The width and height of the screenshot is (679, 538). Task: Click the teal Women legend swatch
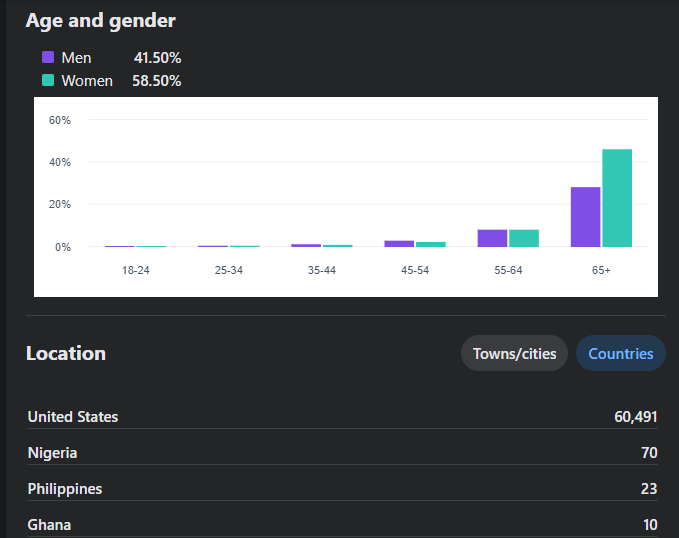click(x=48, y=80)
